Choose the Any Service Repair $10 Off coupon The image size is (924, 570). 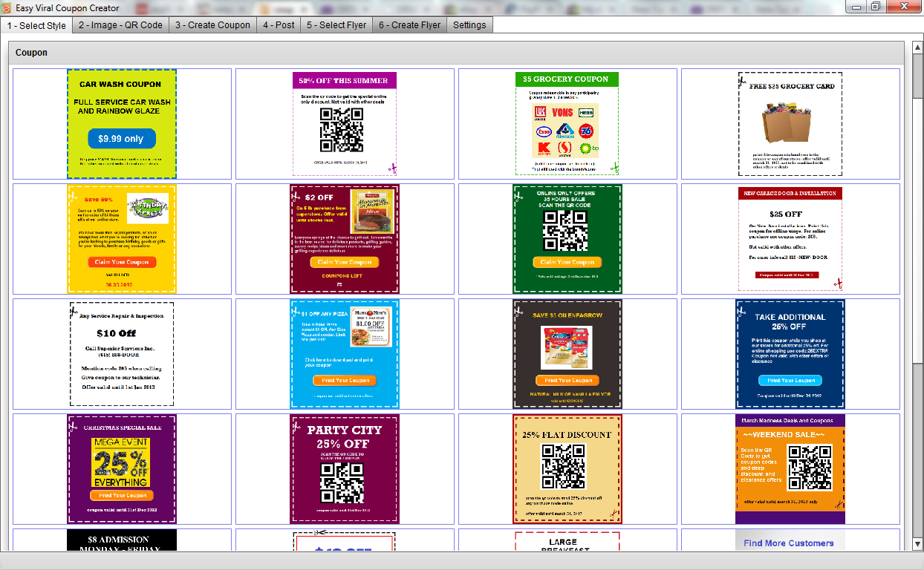click(x=122, y=354)
